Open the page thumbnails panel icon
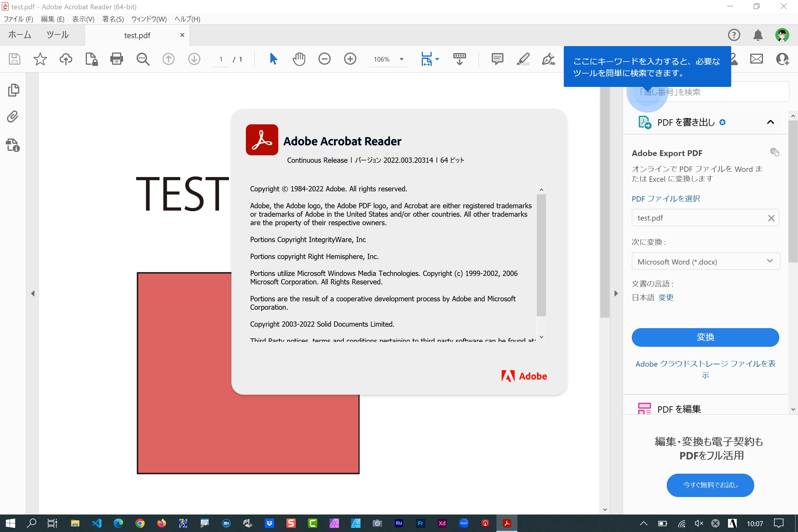This screenshot has width=798, height=532. click(13, 90)
